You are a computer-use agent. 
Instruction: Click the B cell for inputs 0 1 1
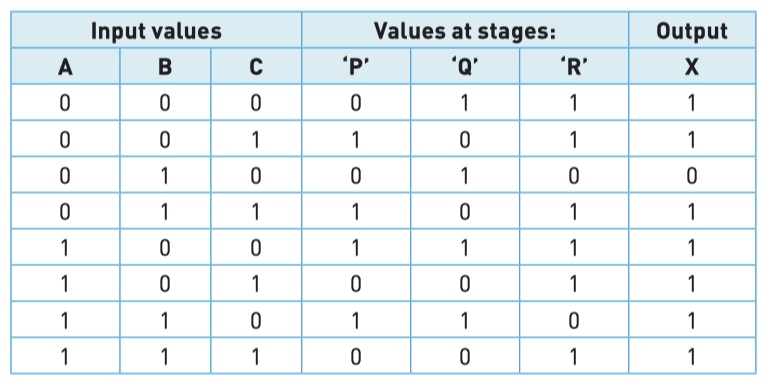click(165, 211)
